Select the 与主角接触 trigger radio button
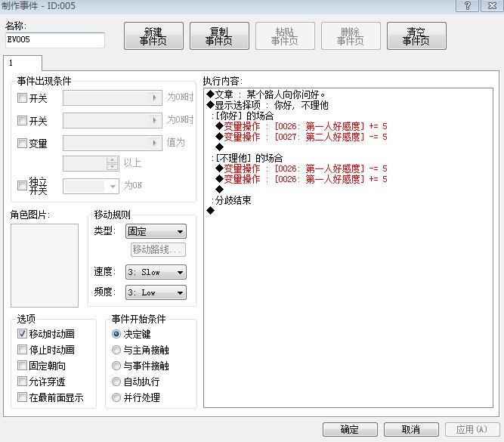 116,350
